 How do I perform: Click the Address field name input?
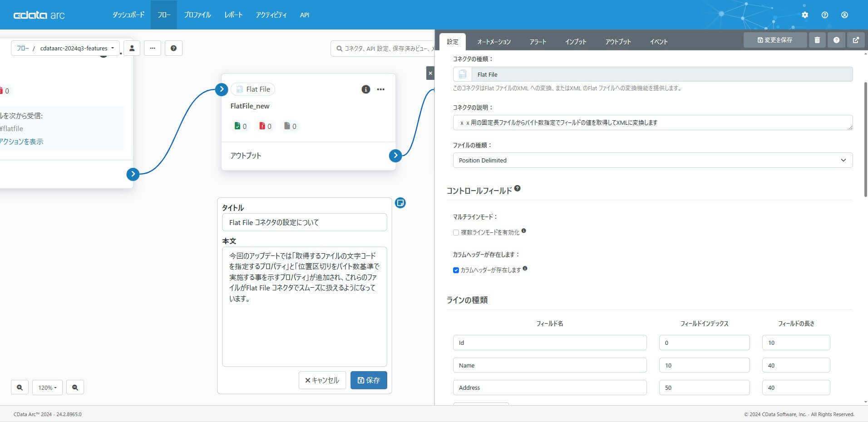point(550,388)
